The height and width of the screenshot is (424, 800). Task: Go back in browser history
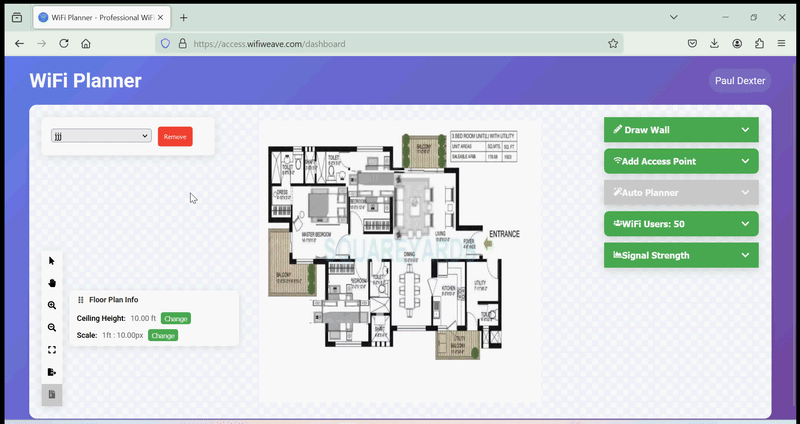pos(19,44)
